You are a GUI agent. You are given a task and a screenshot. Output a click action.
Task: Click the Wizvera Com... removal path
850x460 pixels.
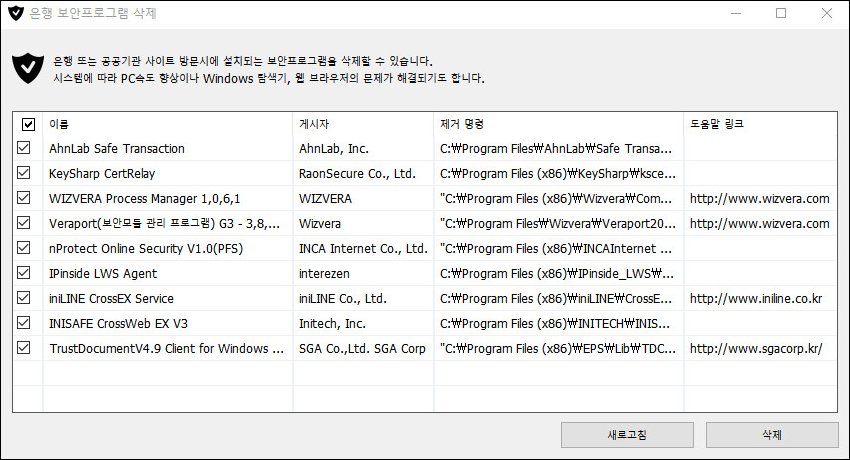pos(556,199)
